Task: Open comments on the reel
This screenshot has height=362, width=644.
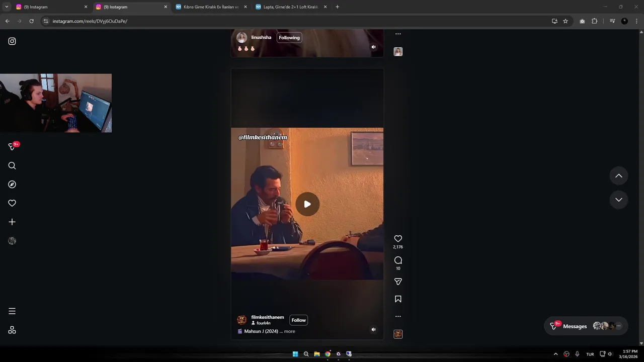Action: (x=398, y=260)
